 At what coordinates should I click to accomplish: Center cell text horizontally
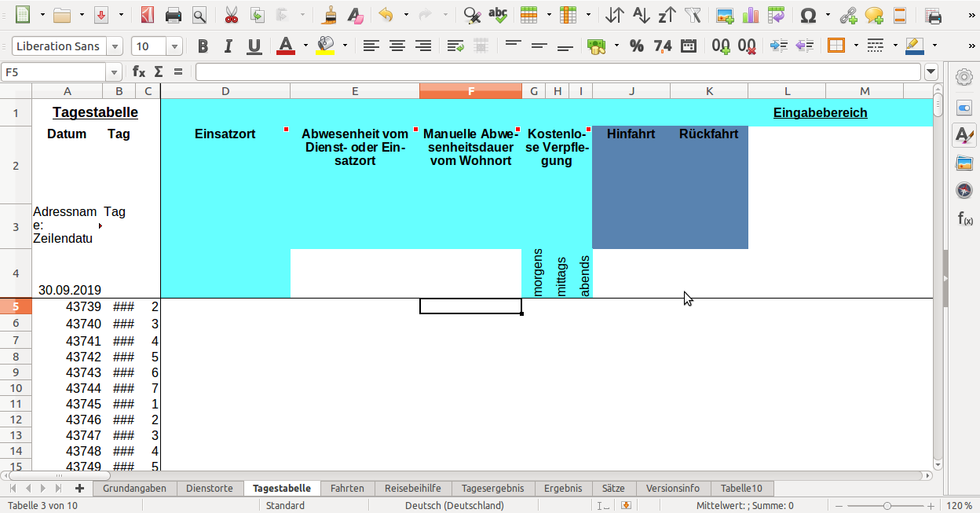click(x=397, y=46)
